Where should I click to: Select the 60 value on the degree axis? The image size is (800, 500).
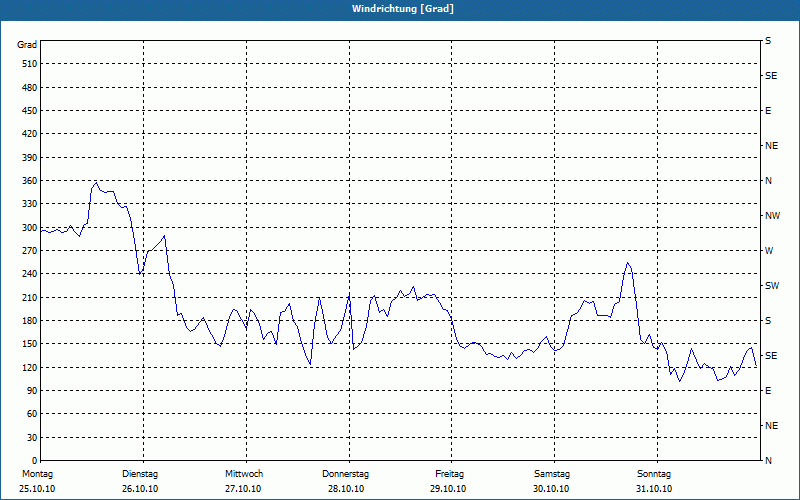click(32, 414)
